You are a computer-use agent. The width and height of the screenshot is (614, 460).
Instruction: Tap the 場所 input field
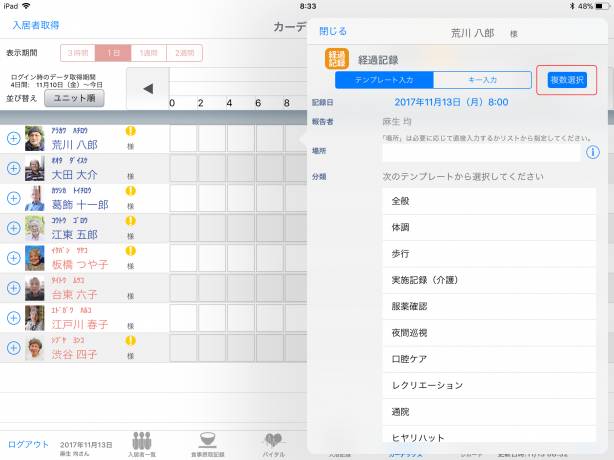(481, 153)
